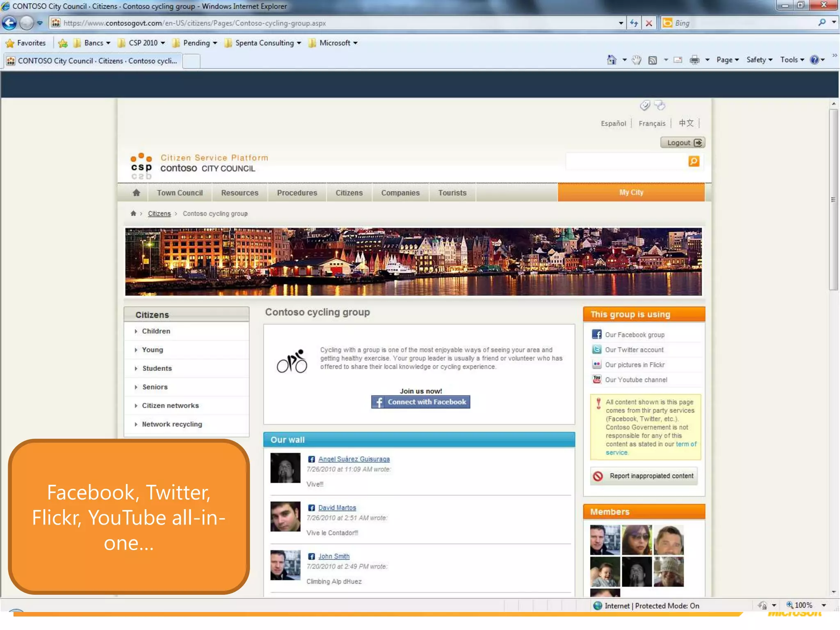Click the Help question mark icon
Screen dimensions: 840x630
pos(814,60)
